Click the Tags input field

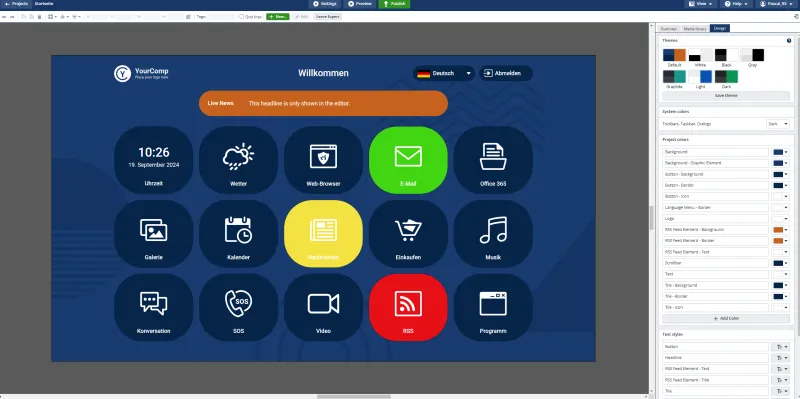pos(221,17)
